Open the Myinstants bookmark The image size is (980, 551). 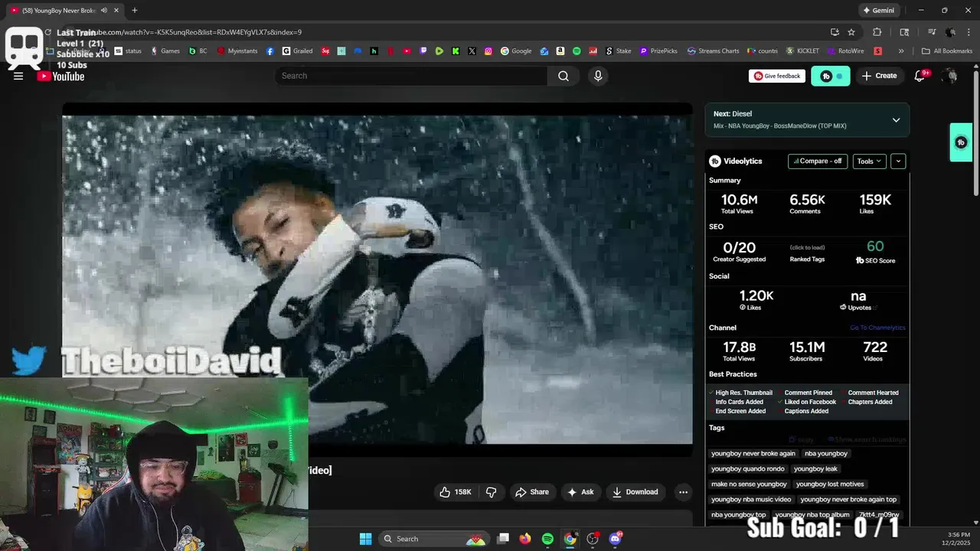pos(237,51)
